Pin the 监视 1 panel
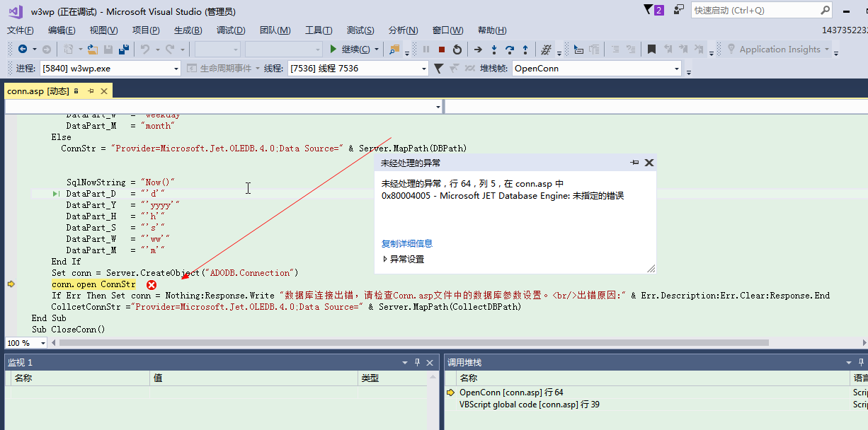Image resolution: width=868 pixels, height=430 pixels. [x=418, y=363]
